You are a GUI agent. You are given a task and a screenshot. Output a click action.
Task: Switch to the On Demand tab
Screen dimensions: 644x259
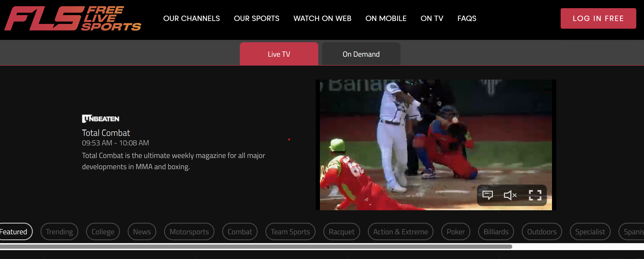click(x=361, y=54)
